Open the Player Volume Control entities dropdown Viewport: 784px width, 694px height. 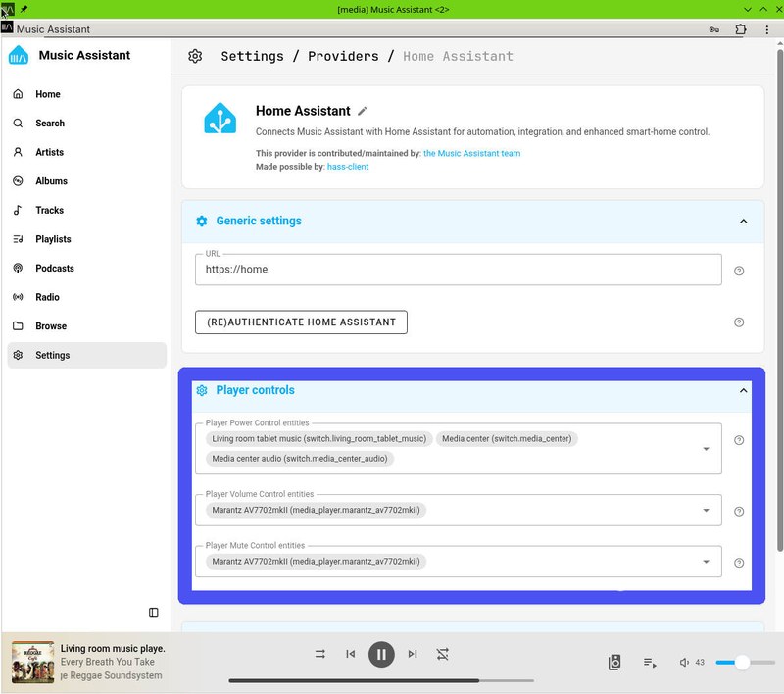(x=707, y=510)
